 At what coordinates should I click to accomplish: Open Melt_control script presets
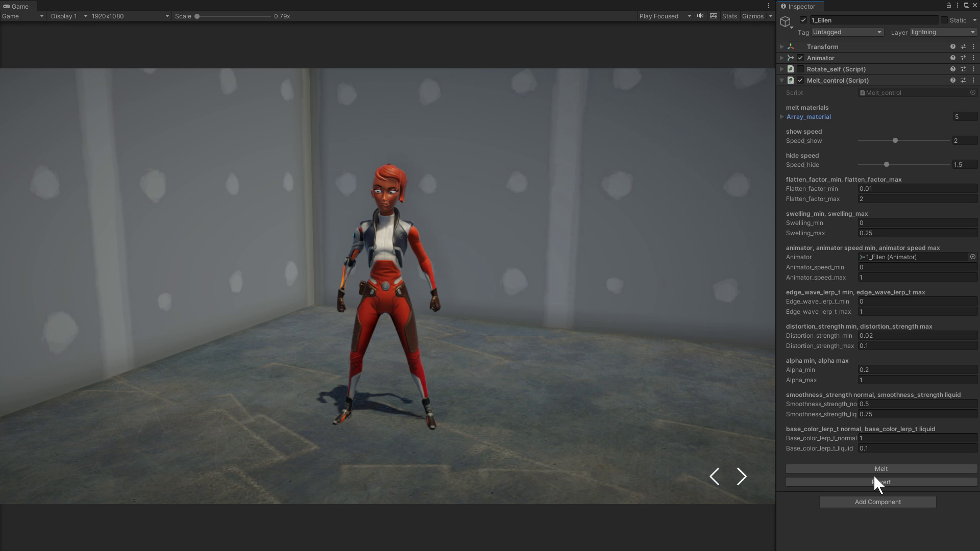pos(963,80)
